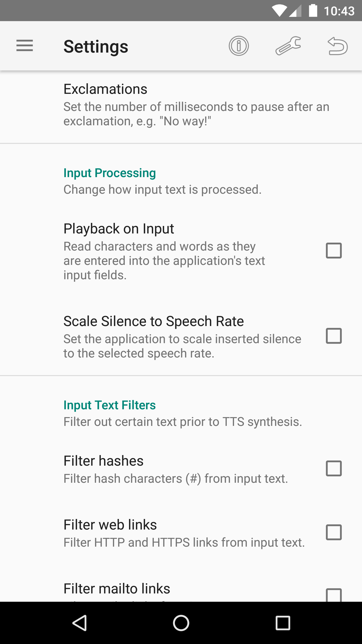Image resolution: width=362 pixels, height=644 pixels.
Task: Tap the Filter web links label
Action: (110, 525)
